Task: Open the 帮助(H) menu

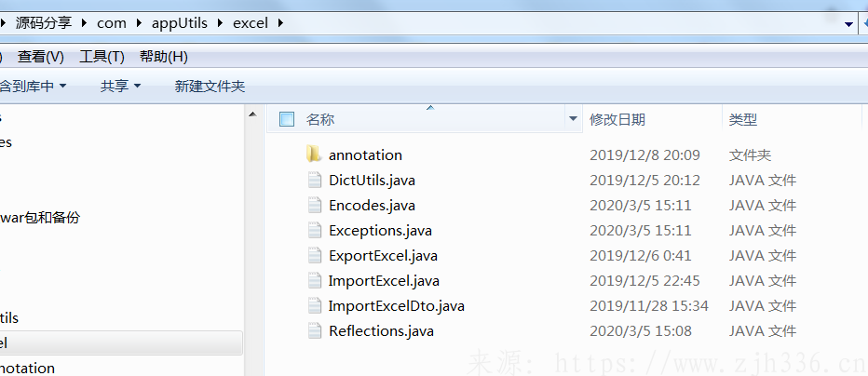Action: coord(164,57)
